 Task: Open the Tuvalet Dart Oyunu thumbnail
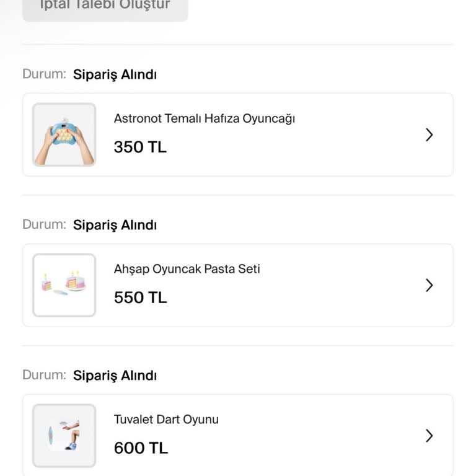(64, 436)
